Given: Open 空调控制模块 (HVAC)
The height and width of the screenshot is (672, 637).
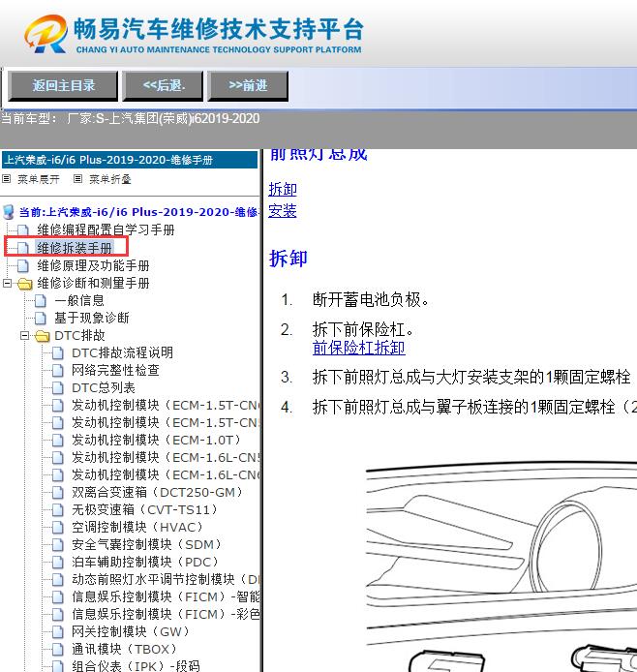Looking at the screenshot, I should pos(137,527).
